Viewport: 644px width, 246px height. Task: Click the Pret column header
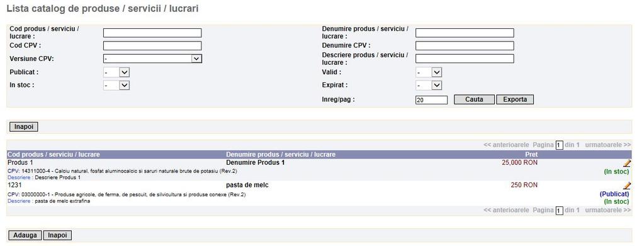point(531,154)
